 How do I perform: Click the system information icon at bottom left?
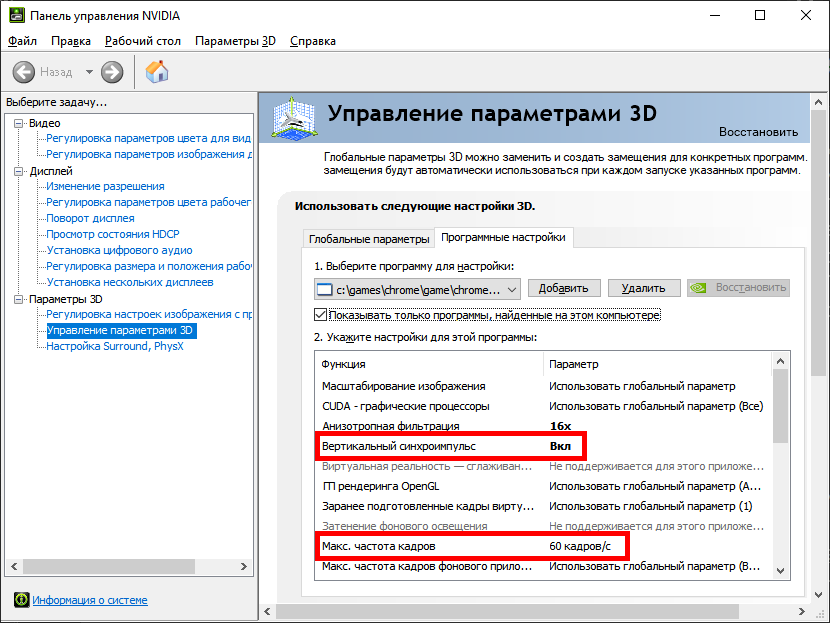coord(20,600)
